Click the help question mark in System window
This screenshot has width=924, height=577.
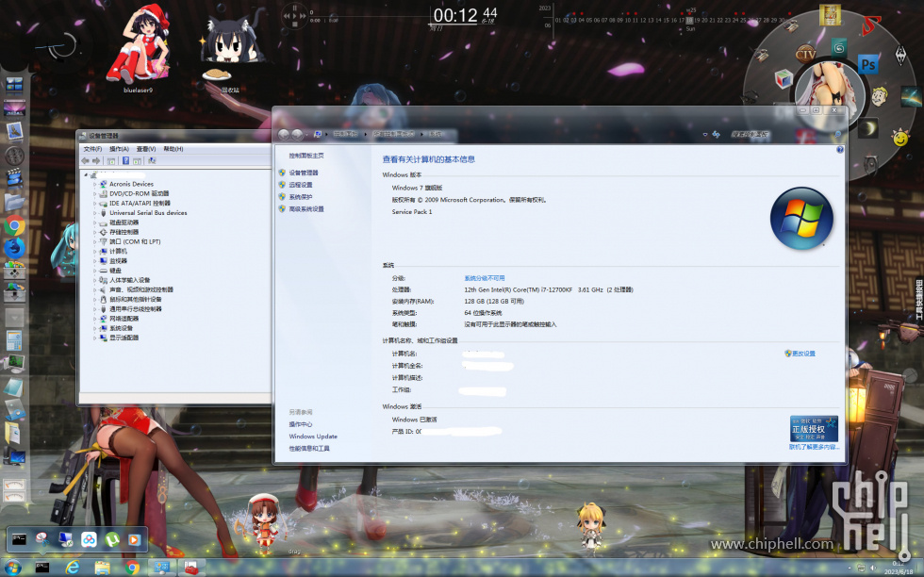(840, 150)
